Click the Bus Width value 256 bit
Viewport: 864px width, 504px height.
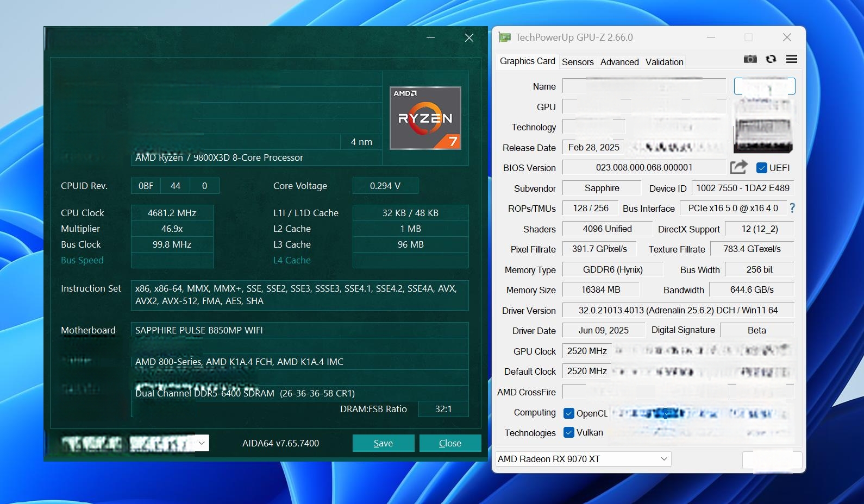click(760, 269)
